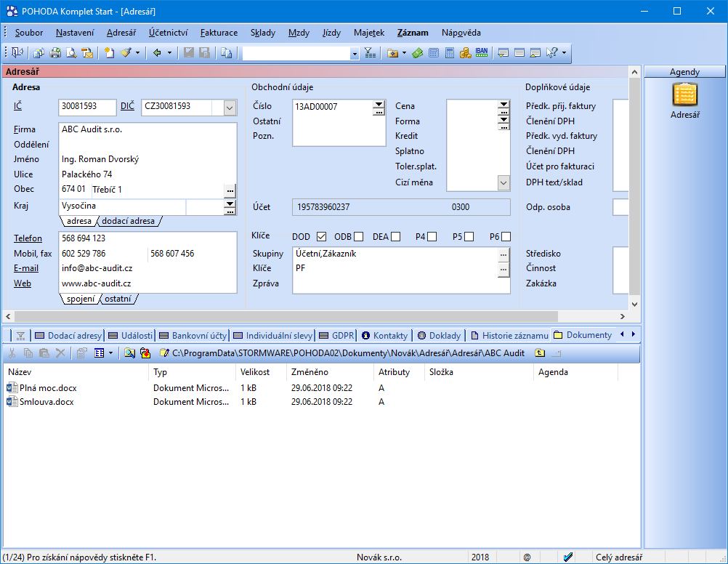Click the first calculator icon after the banknote
This screenshot has height=564, width=728.
tap(434, 52)
